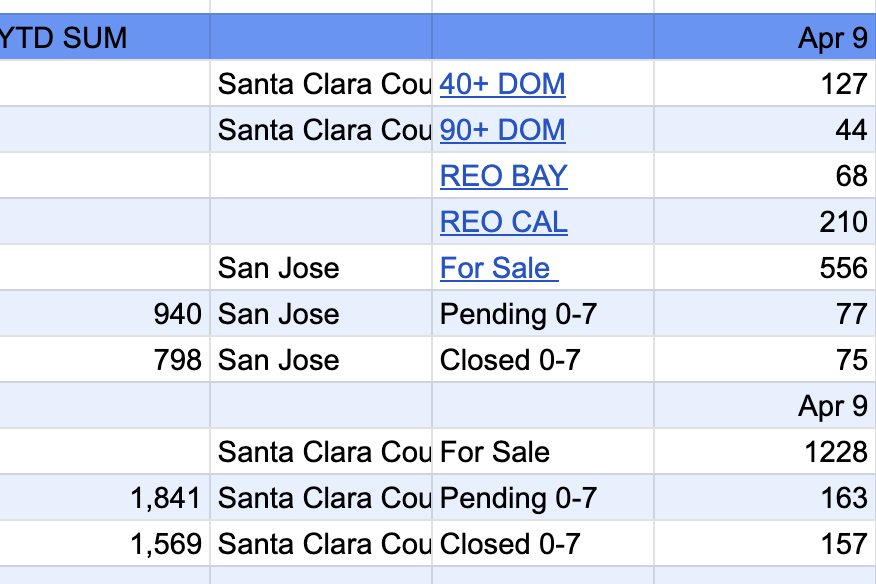This screenshot has width=876, height=584.
Task: Select the Apr 9 header cell
Action: (x=765, y=37)
